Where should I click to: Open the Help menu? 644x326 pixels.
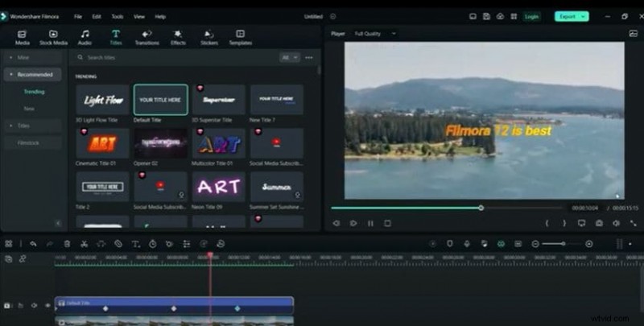pos(160,17)
